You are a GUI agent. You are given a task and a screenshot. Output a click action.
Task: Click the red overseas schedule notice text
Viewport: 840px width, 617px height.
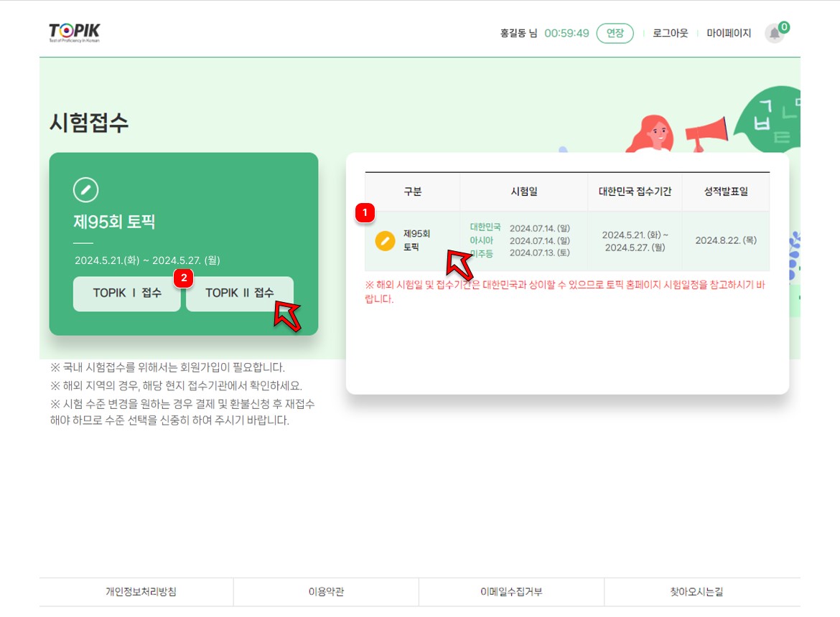coord(565,292)
